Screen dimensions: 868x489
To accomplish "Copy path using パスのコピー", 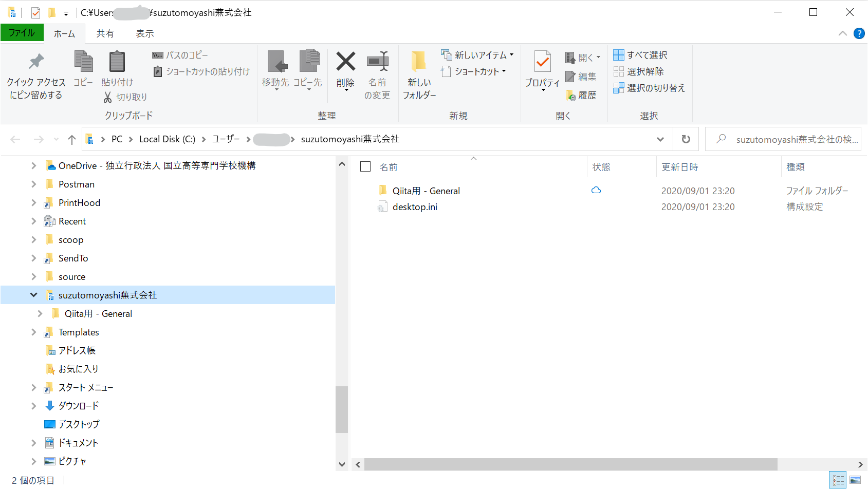I will 180,55.
